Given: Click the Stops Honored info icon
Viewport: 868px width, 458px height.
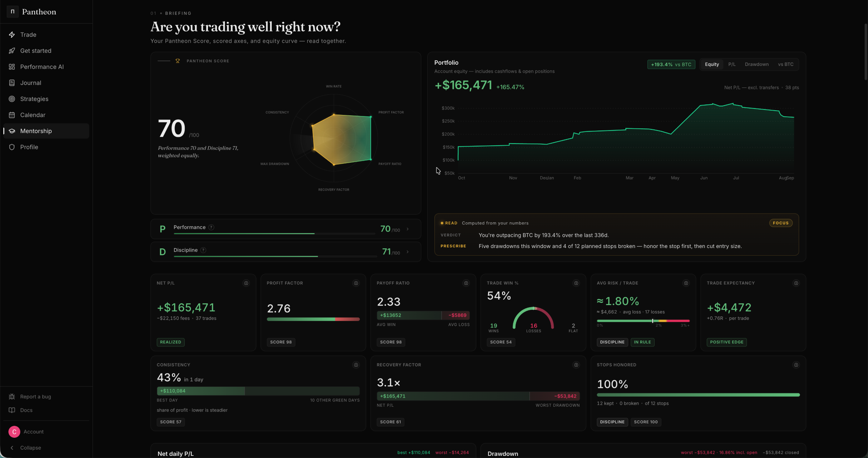Looking at the screenshot, I should pyautogui.click(x=796, y=365).
